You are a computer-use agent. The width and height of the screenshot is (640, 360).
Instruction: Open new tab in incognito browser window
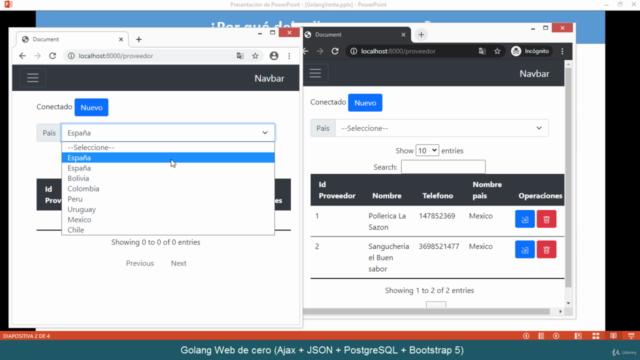[421, 35]
